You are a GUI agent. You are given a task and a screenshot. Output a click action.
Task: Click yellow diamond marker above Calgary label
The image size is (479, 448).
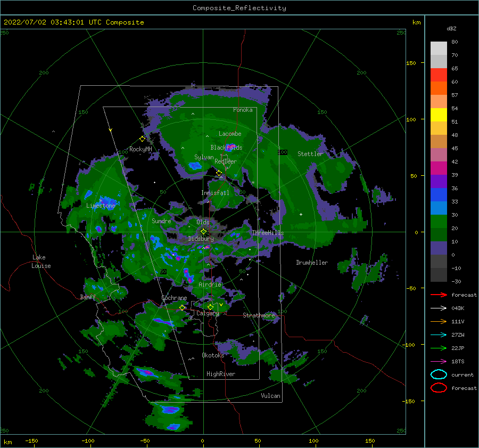point(210,307)
